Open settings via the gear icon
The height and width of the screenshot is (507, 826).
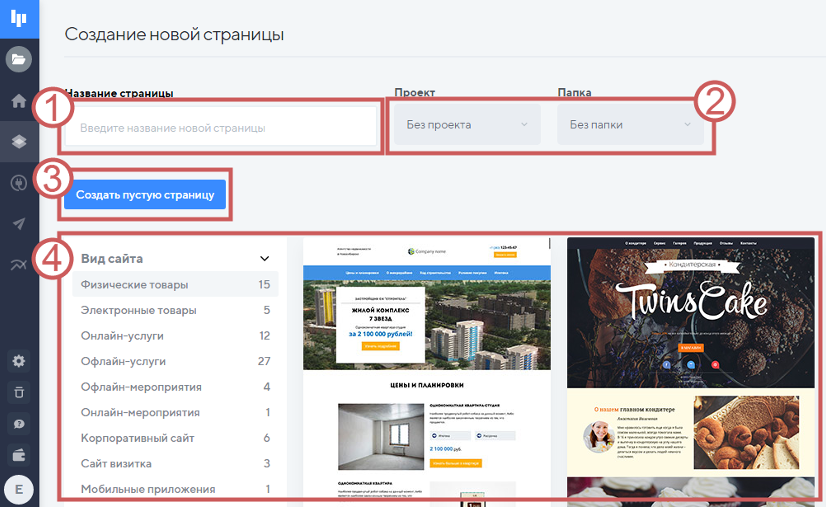point(19,361)
